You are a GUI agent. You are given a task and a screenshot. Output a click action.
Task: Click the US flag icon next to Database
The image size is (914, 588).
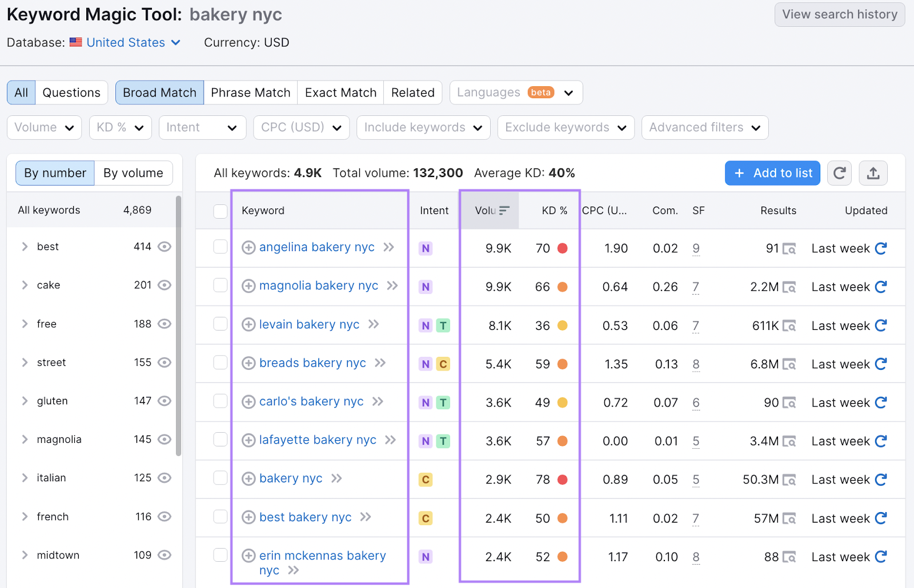pyautogui.click(x=75, y=42)
